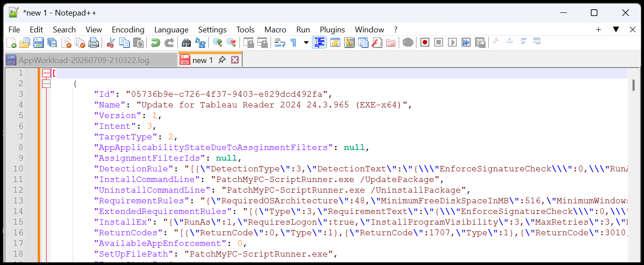Viewport: 644px width, 265px height.
Task: Undo the last edit with the green arrow
Action: tap(155, 43)
